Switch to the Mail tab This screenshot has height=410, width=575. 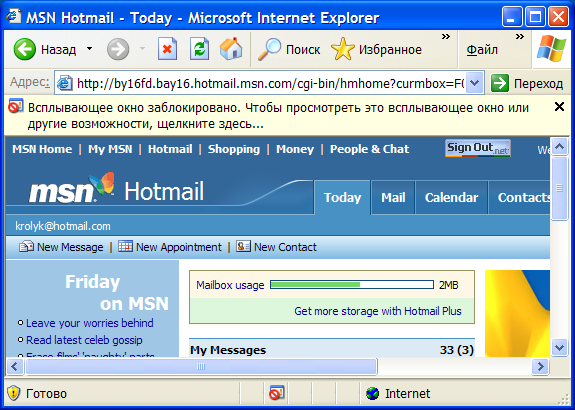393,198
